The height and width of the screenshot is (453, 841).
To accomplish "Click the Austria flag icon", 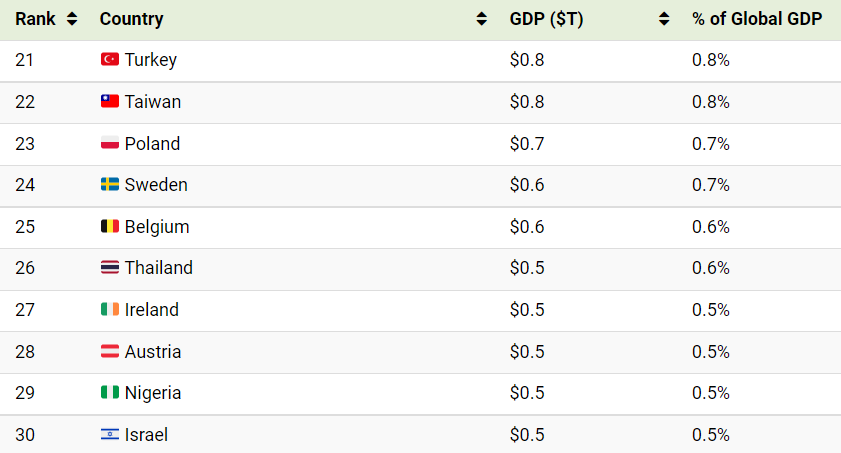I will 110,351.
